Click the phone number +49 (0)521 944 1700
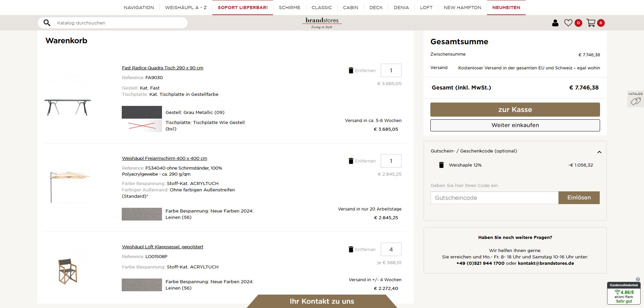 [x=480, y=263]
